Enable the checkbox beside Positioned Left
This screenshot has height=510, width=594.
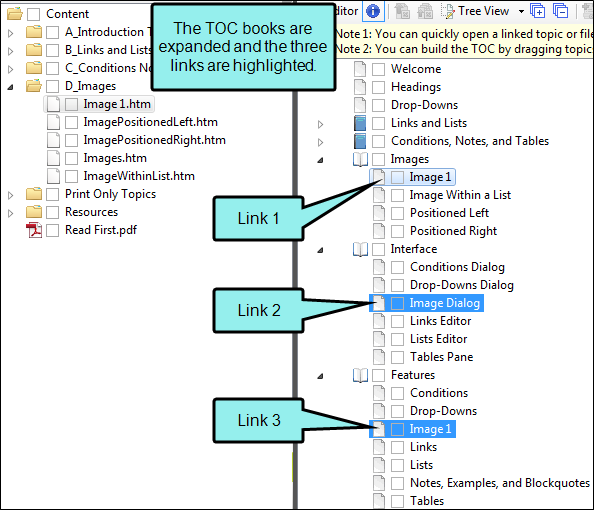397,213
